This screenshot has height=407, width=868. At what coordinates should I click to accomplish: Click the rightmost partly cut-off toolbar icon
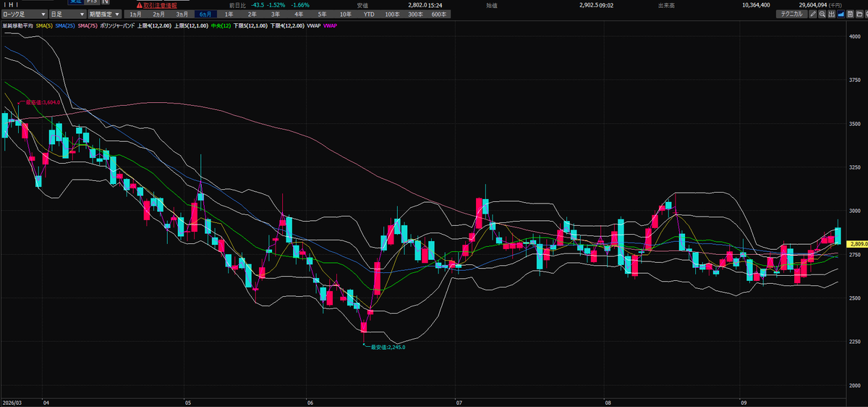point(867,14)
